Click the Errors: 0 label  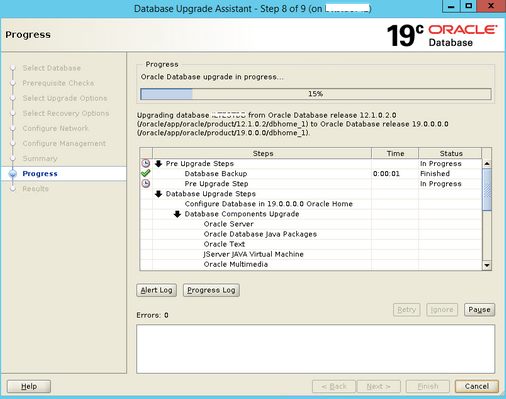tap(152, 315)
